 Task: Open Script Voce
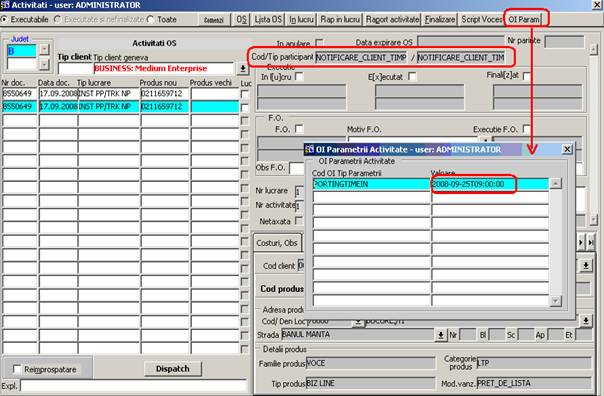pos(482,20)
